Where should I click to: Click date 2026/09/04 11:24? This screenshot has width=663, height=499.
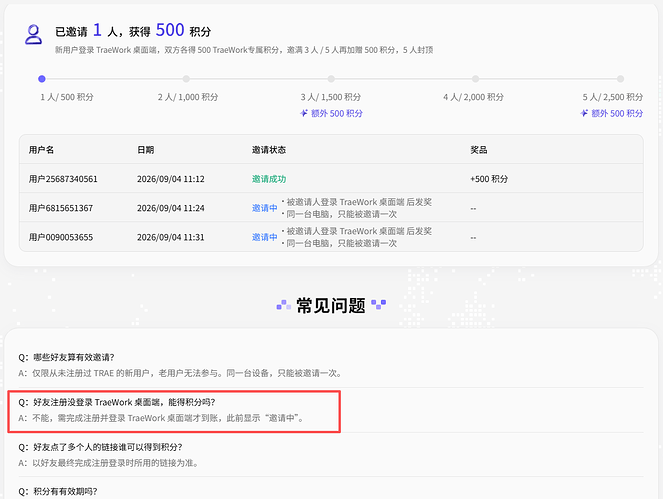point(171,208)
